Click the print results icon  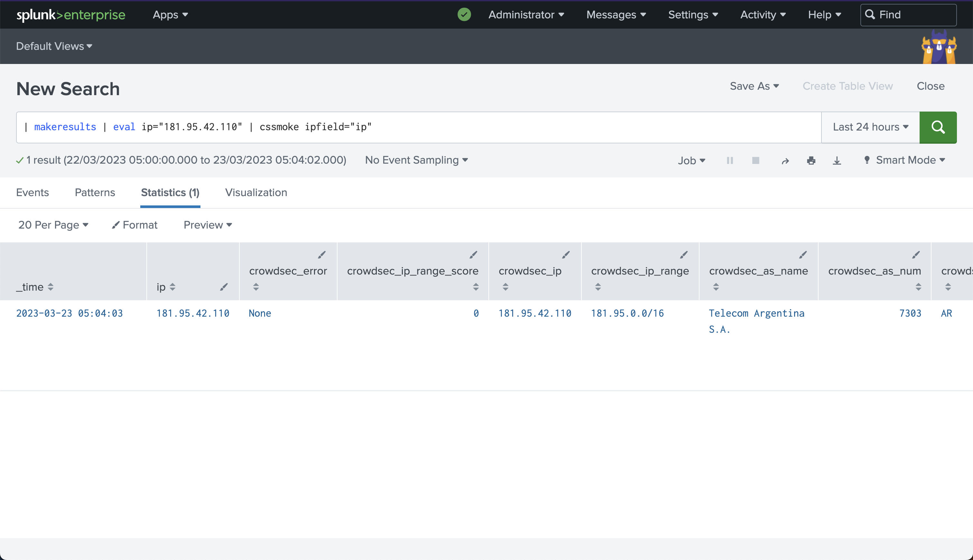[x=811, y=160]
